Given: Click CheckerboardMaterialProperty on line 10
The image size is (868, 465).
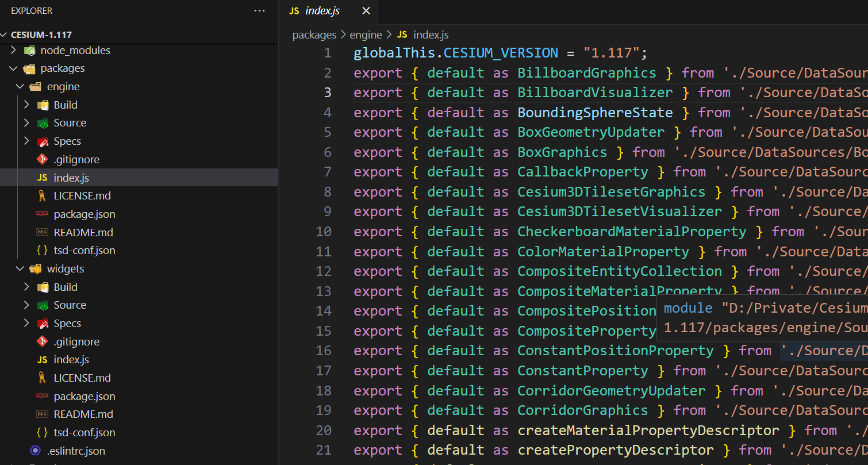Looking at the screenshot, I should coord(632,232).
